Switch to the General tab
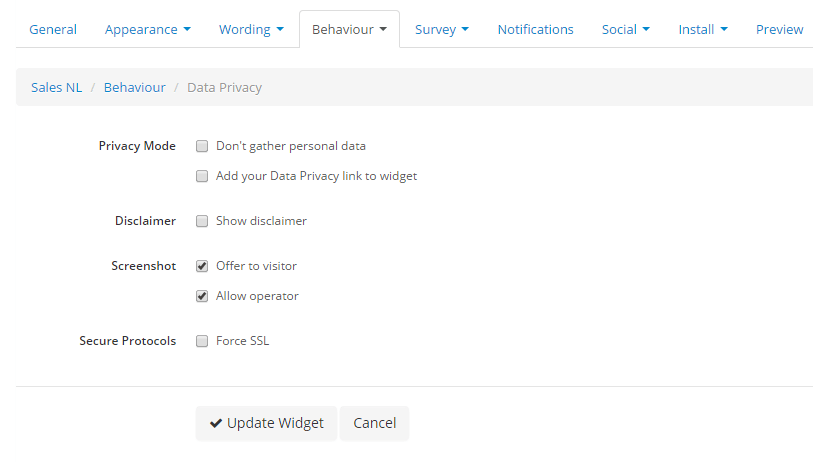813x462 pixels. [53, 29]
